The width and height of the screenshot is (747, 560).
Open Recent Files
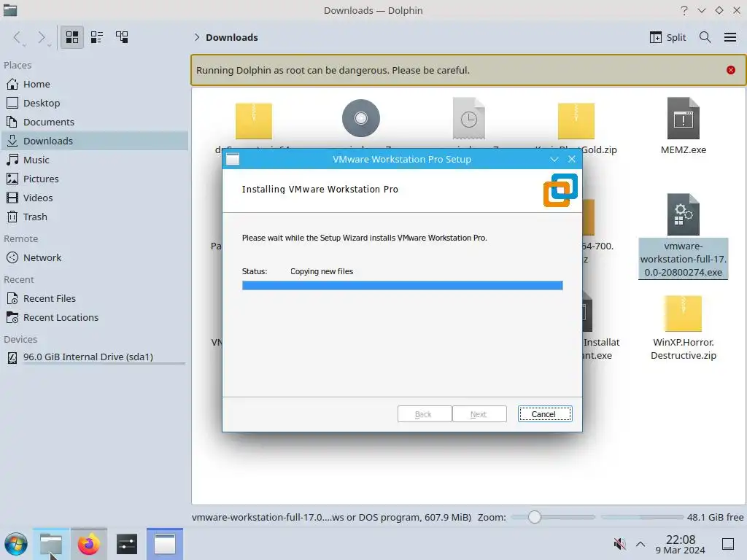[94, 298]
